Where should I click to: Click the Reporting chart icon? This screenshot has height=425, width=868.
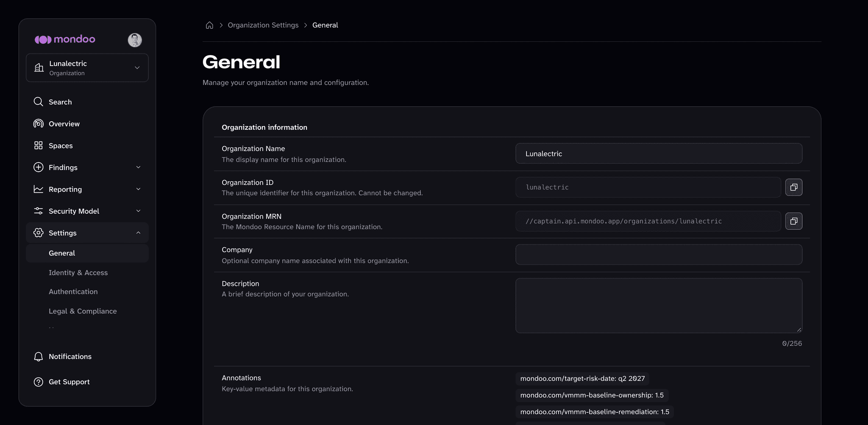38,189
